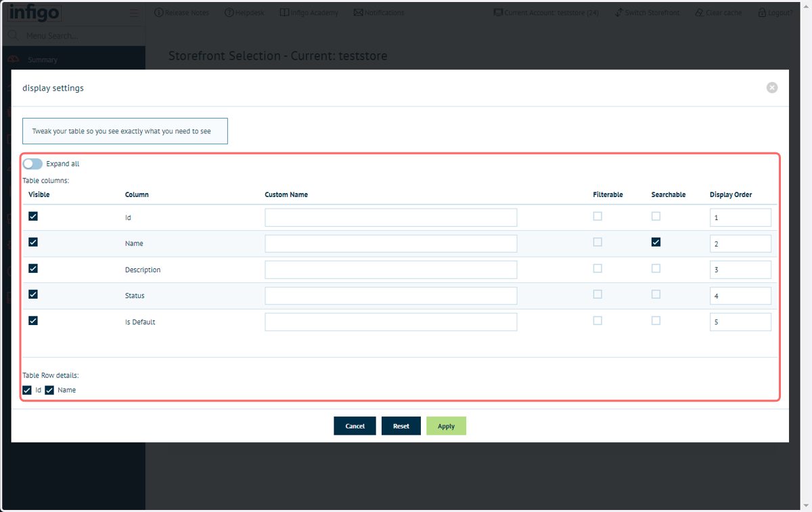The image size is (812, 512).
Task: Click Display Order field showing 1
Action: [x=740, y=217]
